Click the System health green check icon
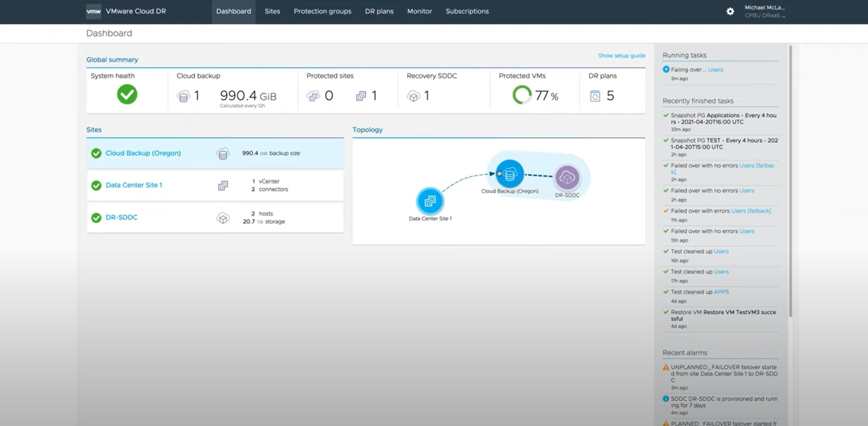 click(127, 94)
